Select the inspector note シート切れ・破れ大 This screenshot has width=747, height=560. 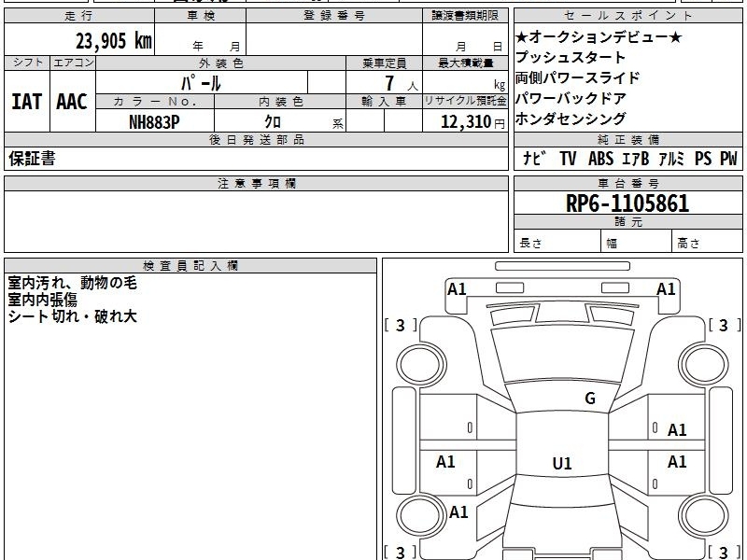[73, 316]
